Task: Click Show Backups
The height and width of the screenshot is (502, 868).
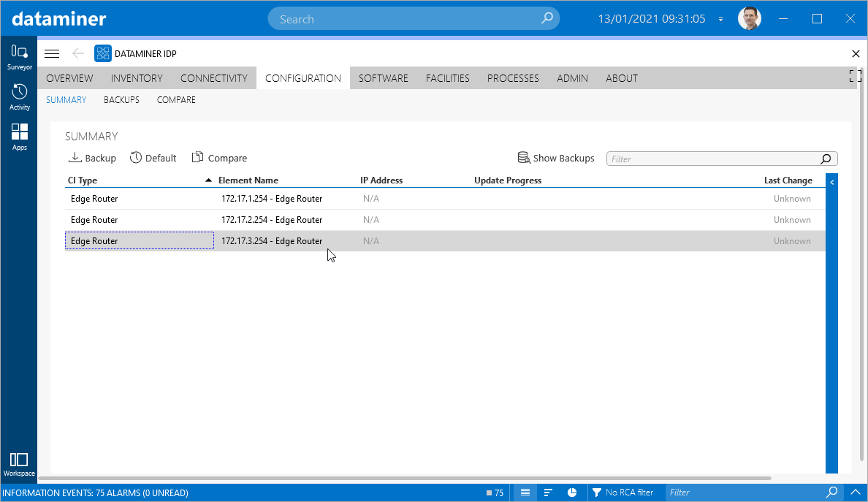Action: click(556, 158)
